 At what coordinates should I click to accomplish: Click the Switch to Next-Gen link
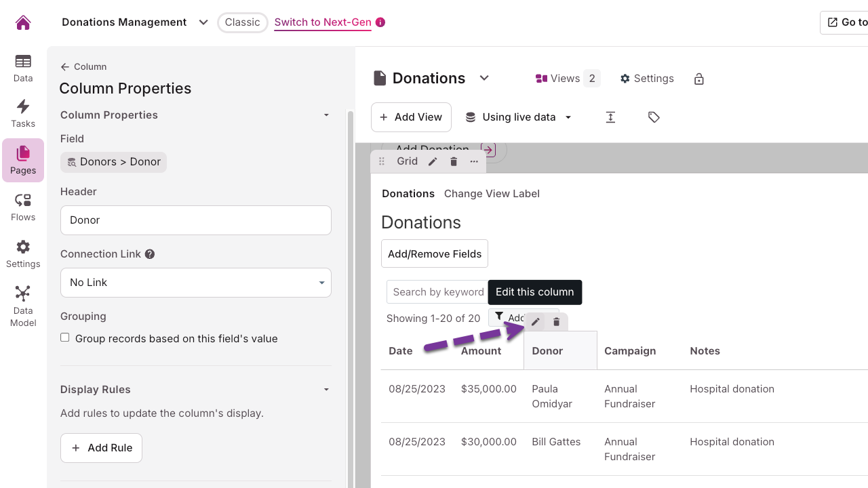[x=323, y=22]
